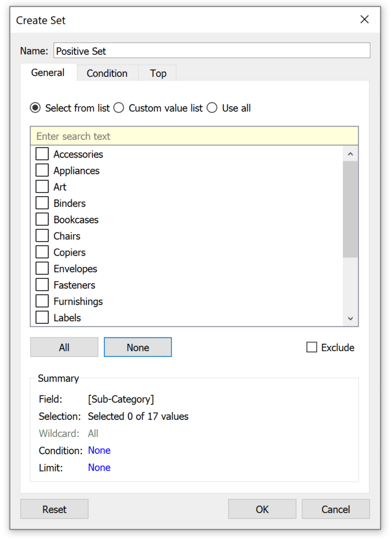The height and width of the screenshot is (540, 392).
Task: Check the Accessories checkbox
Action: (x=42, y=154)
